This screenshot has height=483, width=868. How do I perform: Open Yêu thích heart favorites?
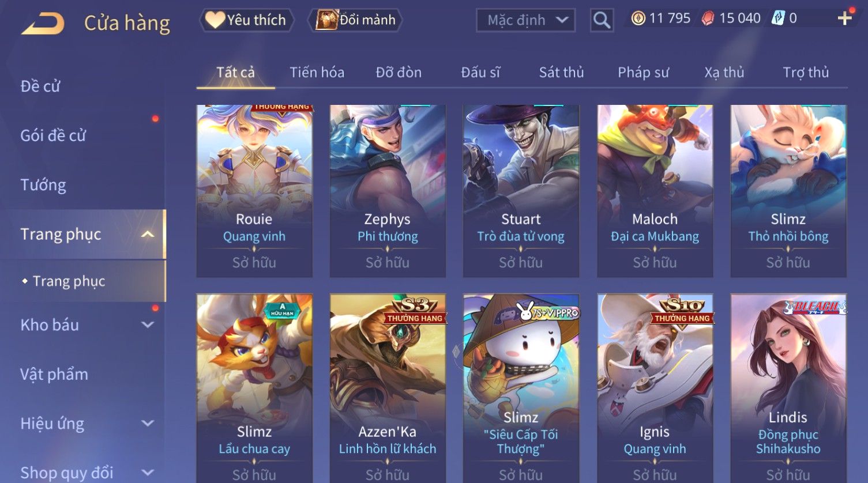coord(246,20)
